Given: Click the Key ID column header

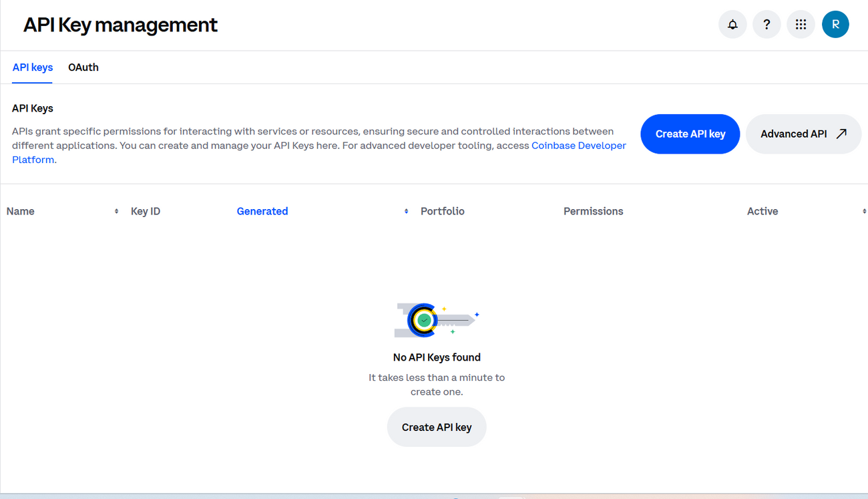Looking at the screenshot, I should tap(145, 211).
